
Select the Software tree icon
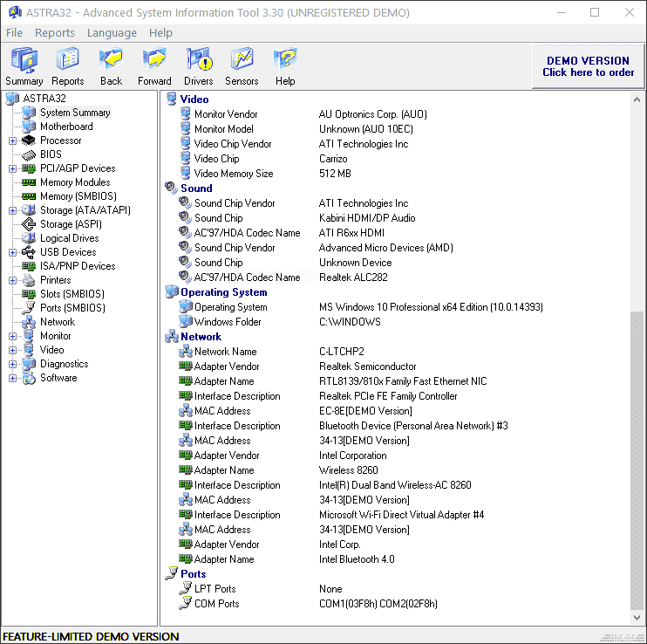[x=29, y=378]
